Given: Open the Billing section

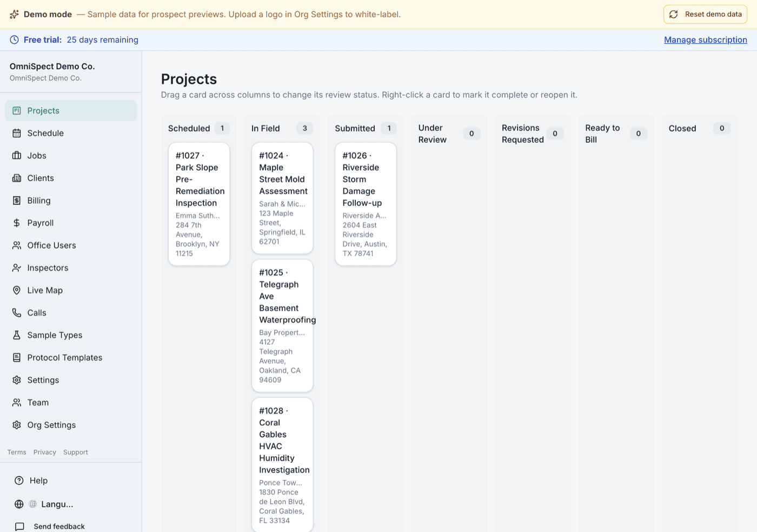Looking at the screenshot, I should pyautogui.click(x=71, y=201).
